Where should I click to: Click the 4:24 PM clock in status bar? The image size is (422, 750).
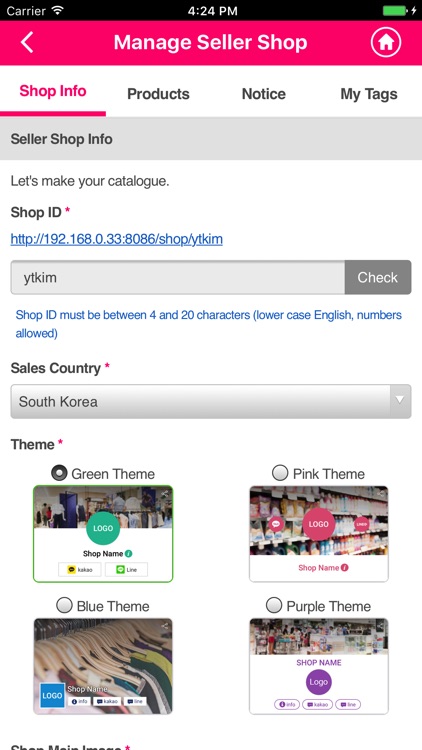pos(212,11)
